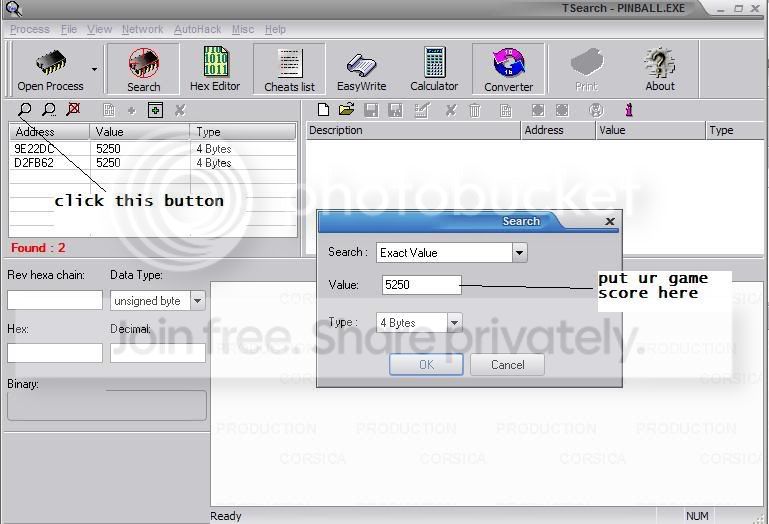Image resolution: width=769 pixels, height=524 pixels.
Task: Click the grey X delete icon in cheat toolbar
Action: [x=451, y=110]
